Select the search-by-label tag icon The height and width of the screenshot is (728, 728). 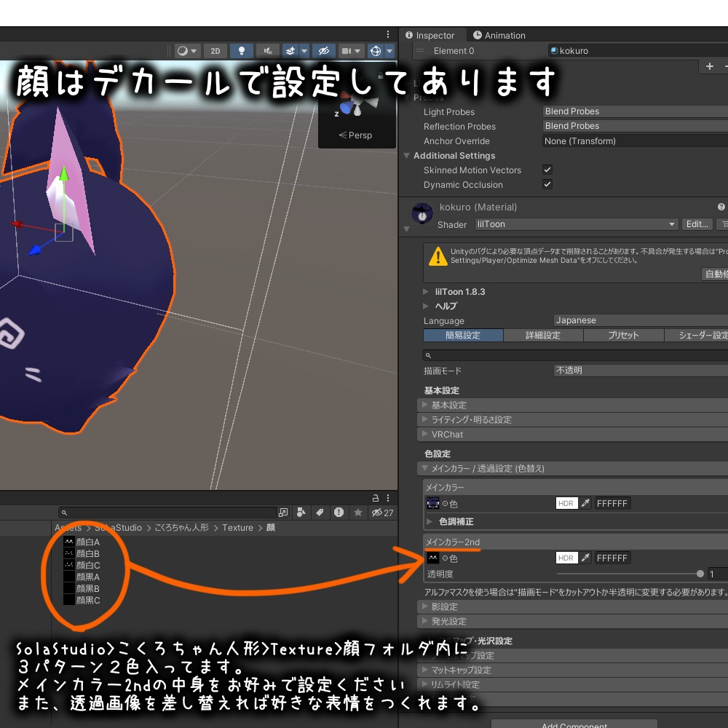click(x=319, y=512)
